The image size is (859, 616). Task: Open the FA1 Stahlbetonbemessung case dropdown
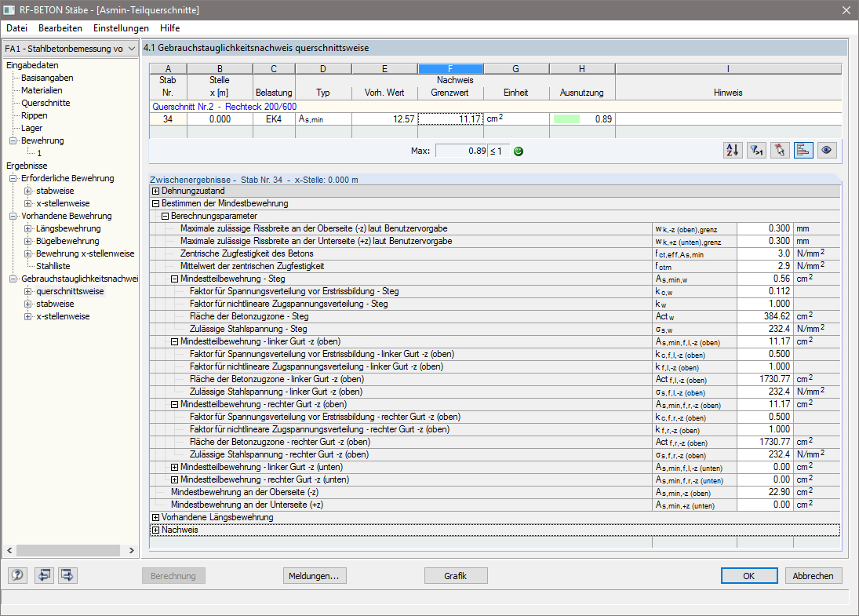pos(70,49)
